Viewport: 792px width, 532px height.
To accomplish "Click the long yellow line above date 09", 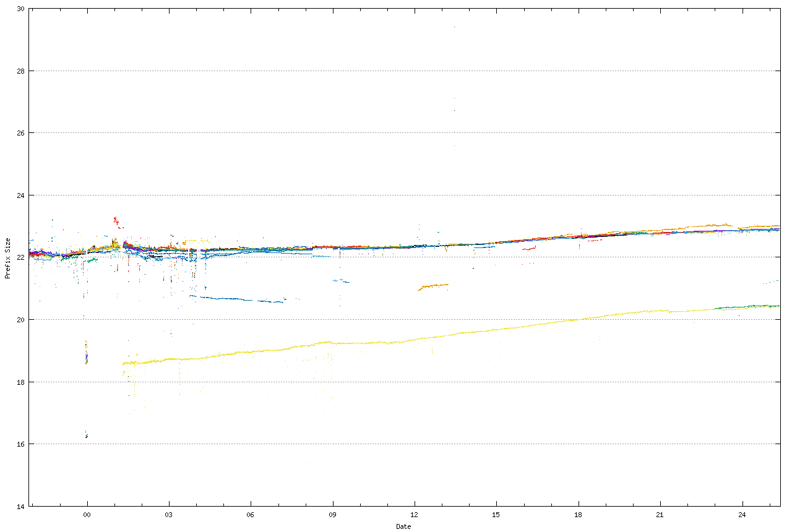I will tap(334, 342).
